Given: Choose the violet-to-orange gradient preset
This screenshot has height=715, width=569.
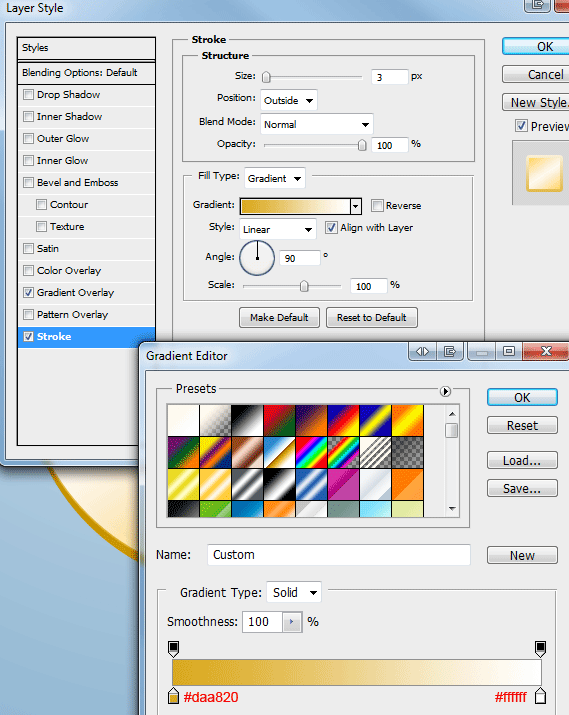Looking at the screenshot, I should click(311, 420).
